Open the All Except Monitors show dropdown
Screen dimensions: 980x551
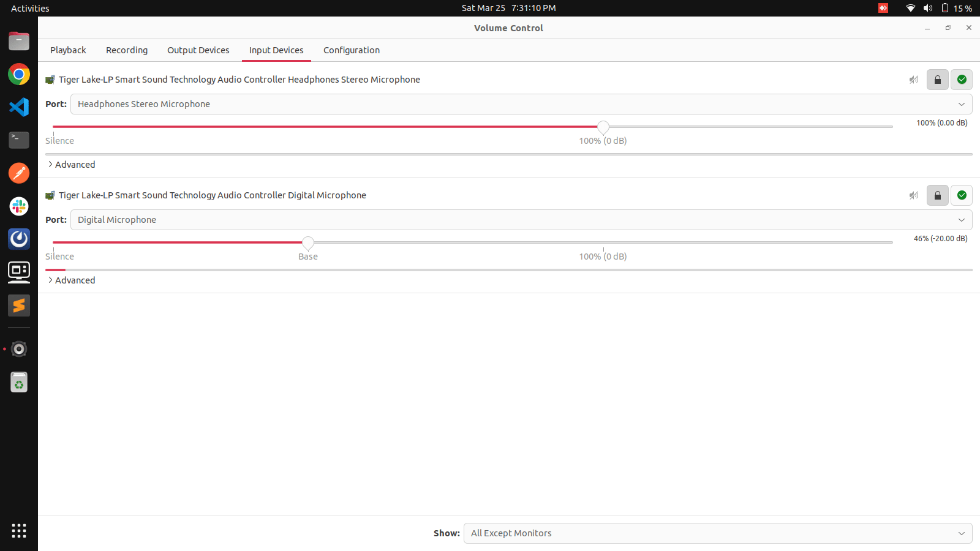tap(962, 533)
